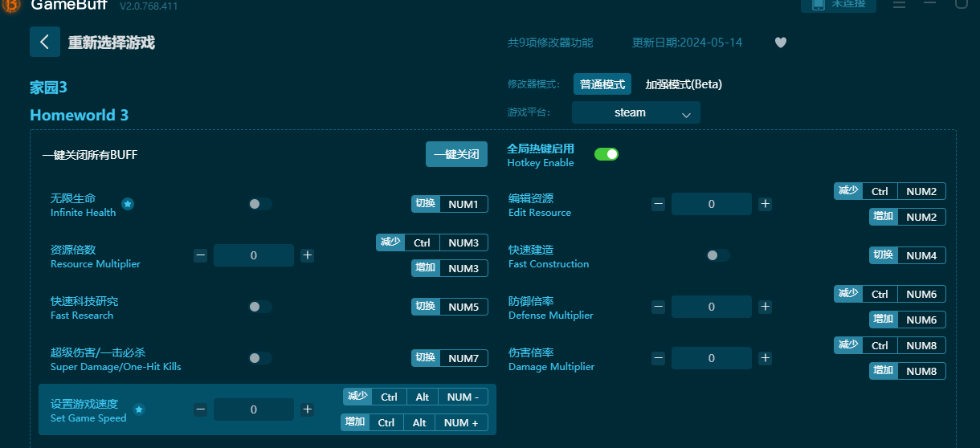Image resolution: width=980 pixels, height=448 pixels.
Task: Click the 减少 label for Defense Multiplier
Action: pos(848,294)
